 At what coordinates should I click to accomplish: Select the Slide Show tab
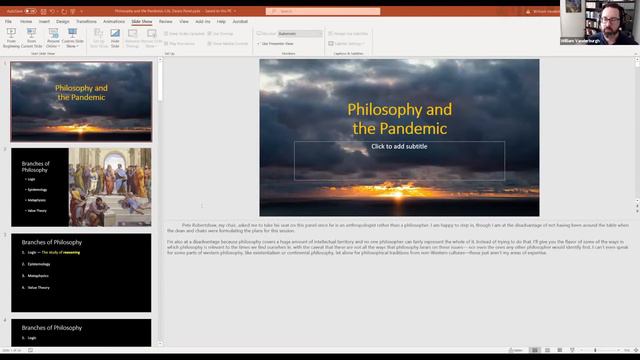coord(142,22)
